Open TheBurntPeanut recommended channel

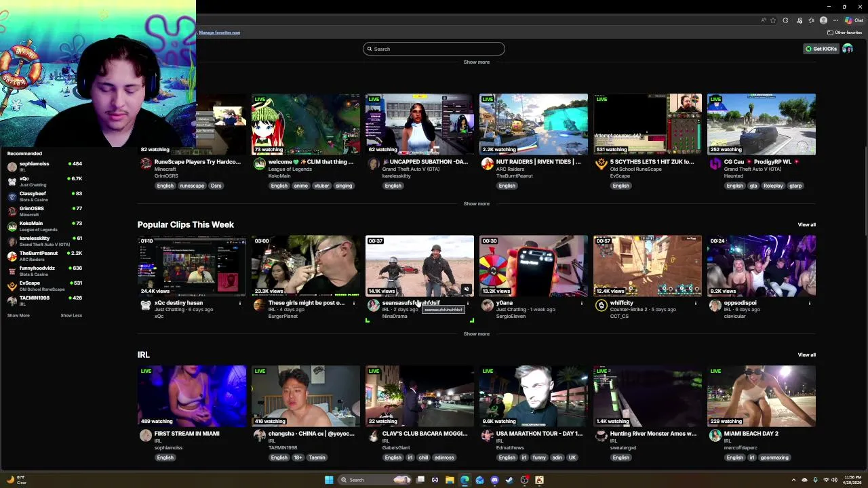(44, 256)
